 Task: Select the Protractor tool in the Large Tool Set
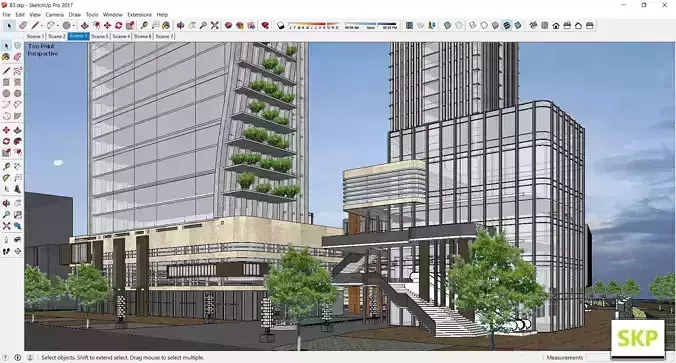pyautogui.click(x=6, y=177)
